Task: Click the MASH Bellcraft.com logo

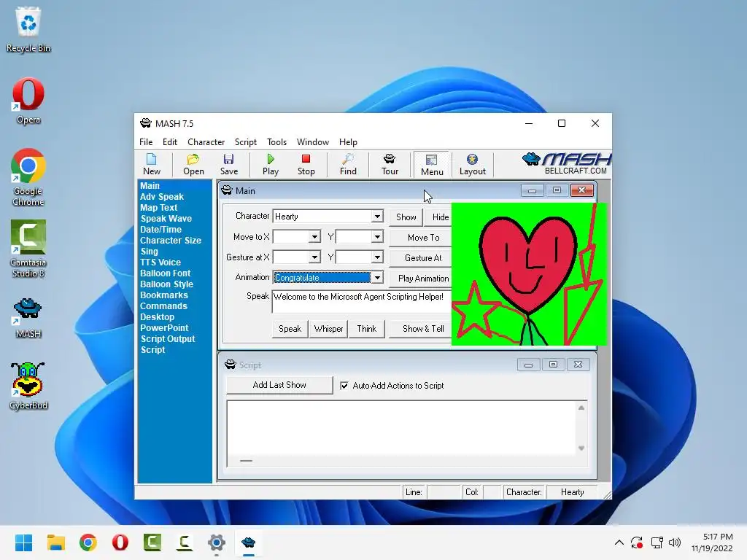Action: pos(566,164)
